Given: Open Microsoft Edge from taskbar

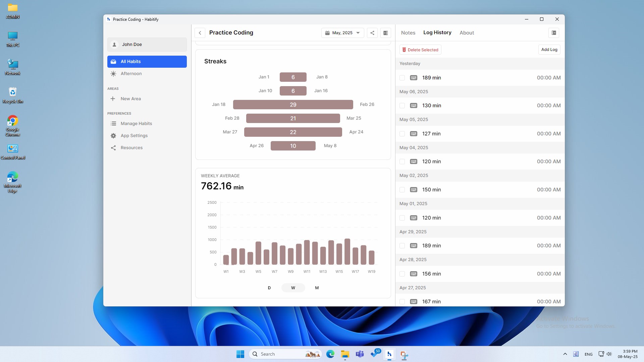Looking at the screenshot, I should tap(330, 354).
